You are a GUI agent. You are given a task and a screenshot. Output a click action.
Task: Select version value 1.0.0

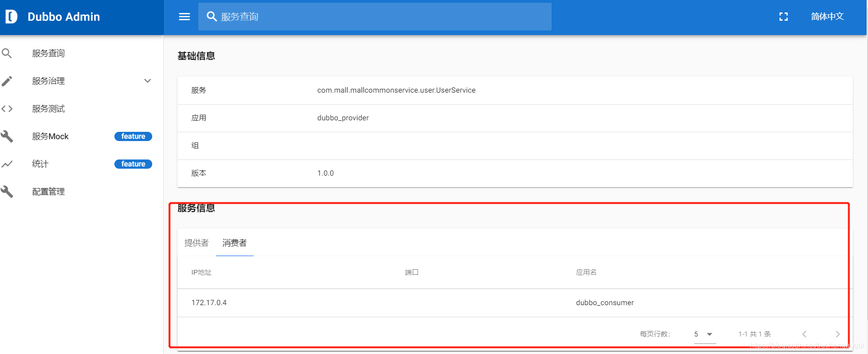[x=325, y=173]
